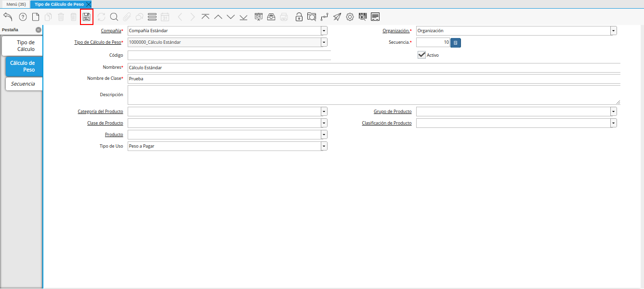Open the Tipo de Uso dropdown
The height and width of the screenshot is (289, 644).
(x=324, y=146)
